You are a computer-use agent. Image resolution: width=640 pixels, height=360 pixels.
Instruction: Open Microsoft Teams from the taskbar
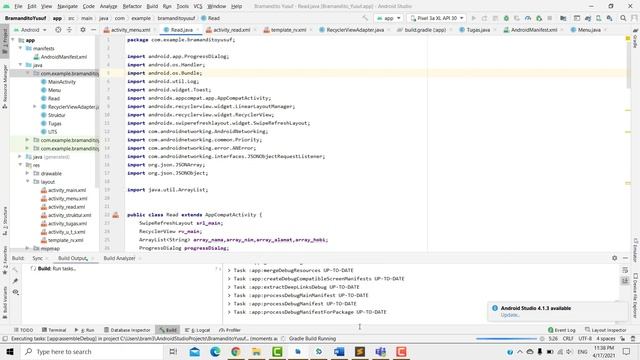[380, 351]
